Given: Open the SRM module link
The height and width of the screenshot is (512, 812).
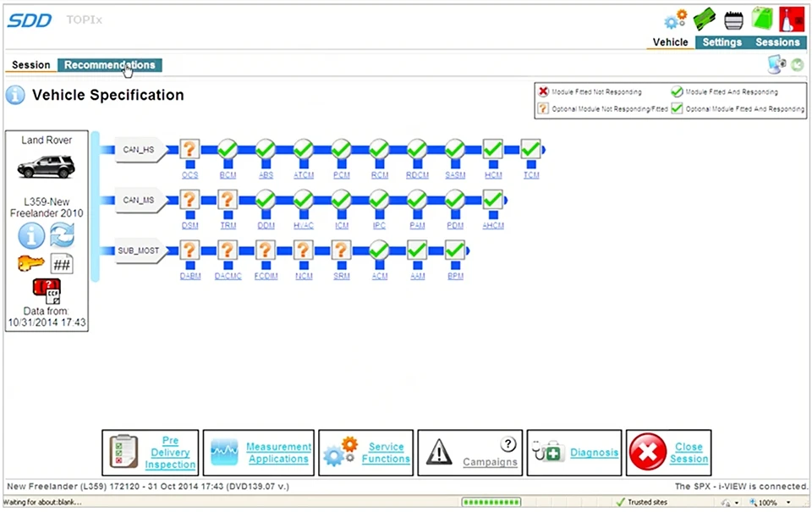Looking at the screenshot, I should coord(341,276).
